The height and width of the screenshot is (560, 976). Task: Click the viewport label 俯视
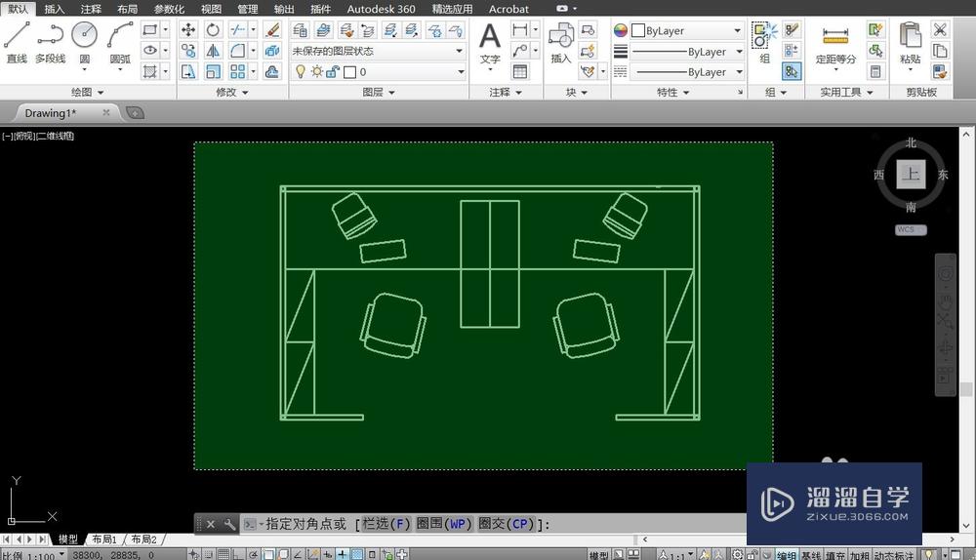click(24, 136)
